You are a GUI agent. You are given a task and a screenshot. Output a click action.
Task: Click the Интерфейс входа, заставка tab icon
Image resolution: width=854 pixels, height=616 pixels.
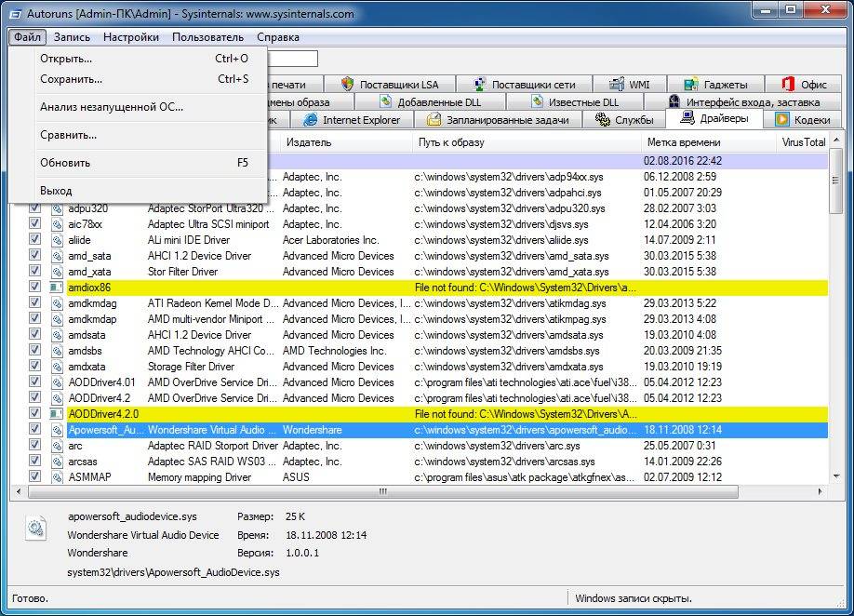click(x=674, y=101)
